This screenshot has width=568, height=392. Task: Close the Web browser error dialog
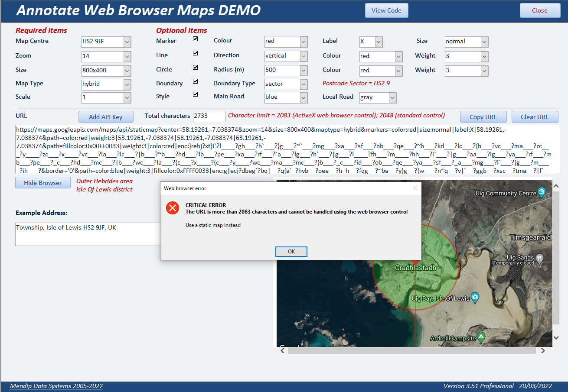(415, 188)
